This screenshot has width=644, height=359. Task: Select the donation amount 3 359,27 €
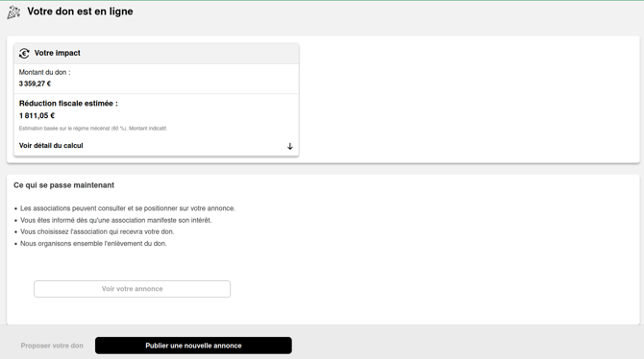point(35,84)
